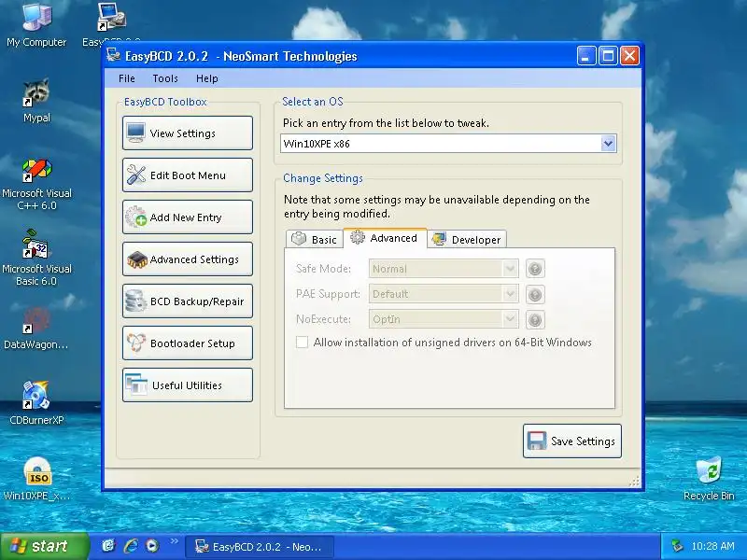
Task: Click the Save Settings button
Action: [572, 441]
